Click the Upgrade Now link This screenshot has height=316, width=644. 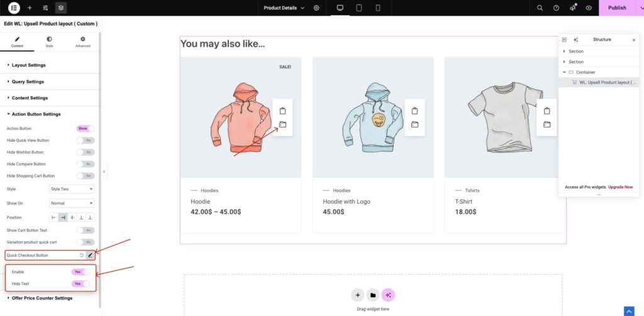coord(620,187)
